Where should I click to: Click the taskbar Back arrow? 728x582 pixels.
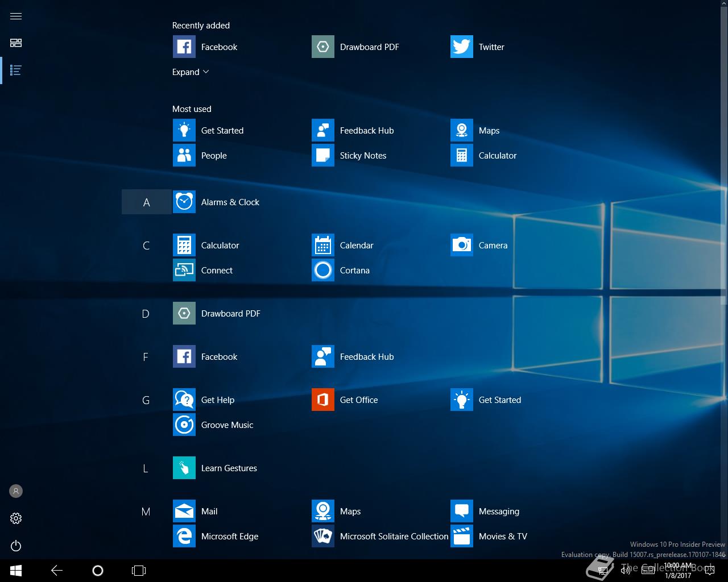57,571
